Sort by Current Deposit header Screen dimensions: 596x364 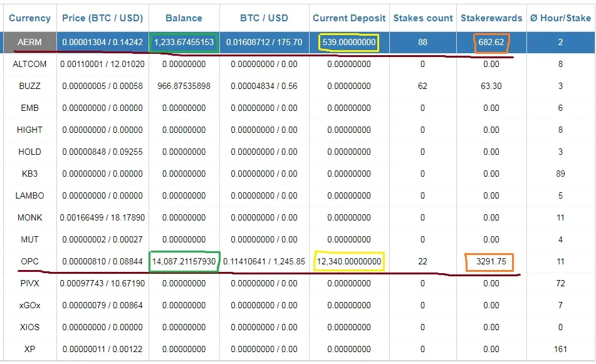pos(349,18)
